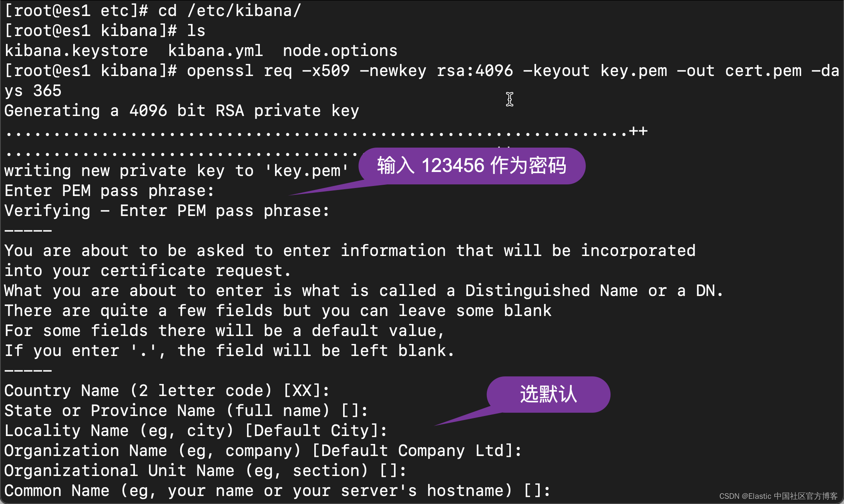Click the quoted 'key.pem' in the writing line
This screenshot has width=844, height=504.
pyautogui.click(x=307, y=171)
